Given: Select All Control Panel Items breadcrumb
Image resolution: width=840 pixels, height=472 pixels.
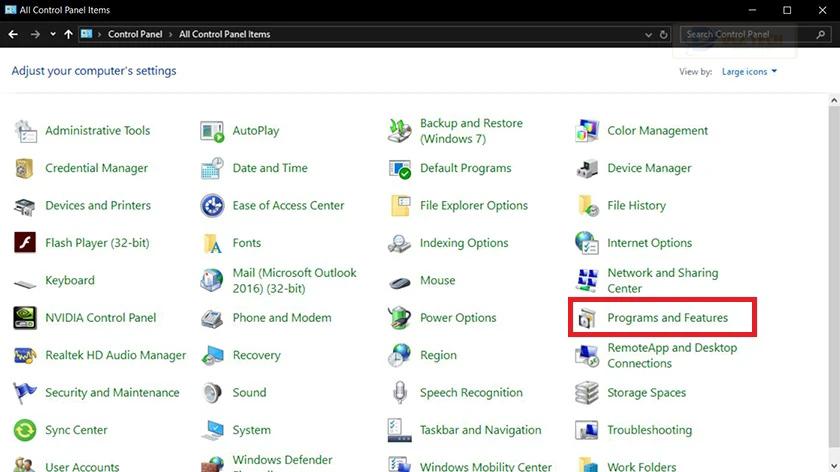Looking at the screenshot, I should click(x=224, y=34).
